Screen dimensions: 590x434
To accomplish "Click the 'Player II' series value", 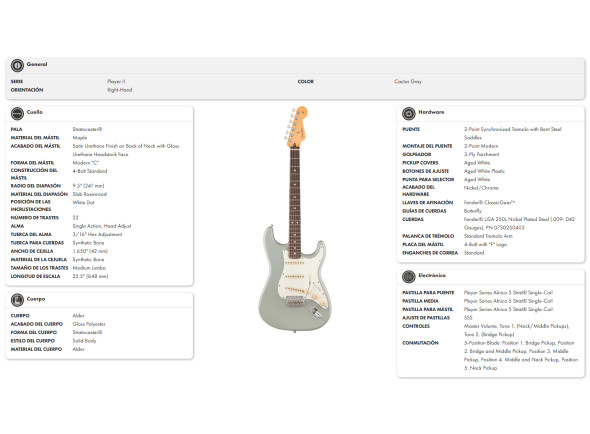I will coord(116,81).
